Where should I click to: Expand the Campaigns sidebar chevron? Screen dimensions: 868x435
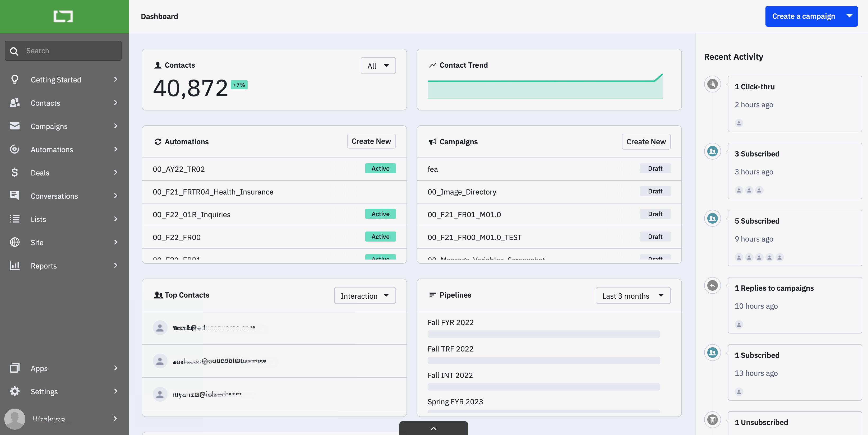coord(116,126)
